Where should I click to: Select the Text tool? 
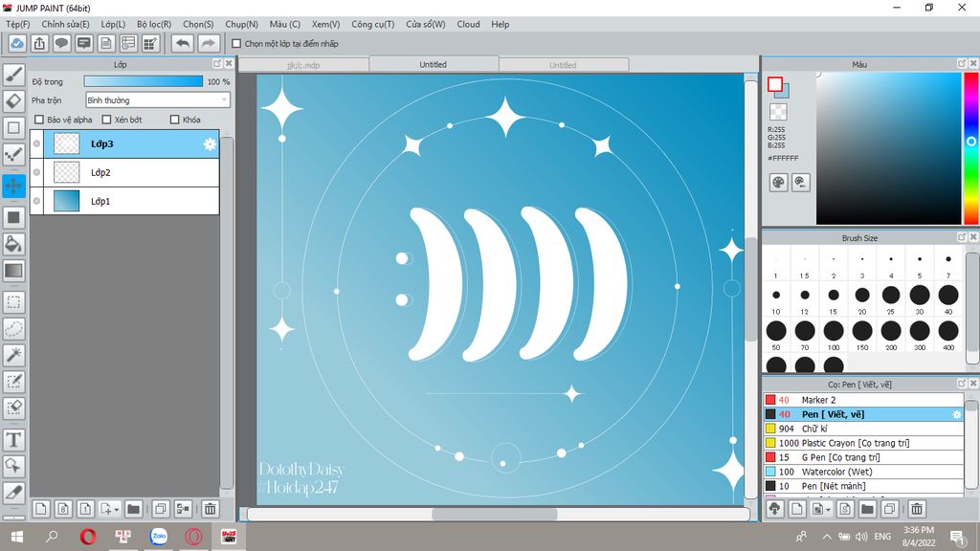pos(13,440)
